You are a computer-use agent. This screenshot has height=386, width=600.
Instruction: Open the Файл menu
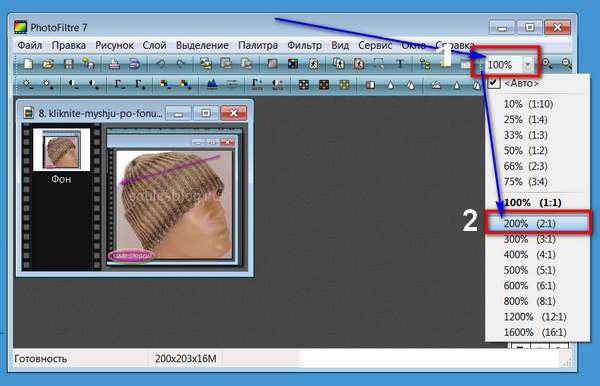click(30, 45)
